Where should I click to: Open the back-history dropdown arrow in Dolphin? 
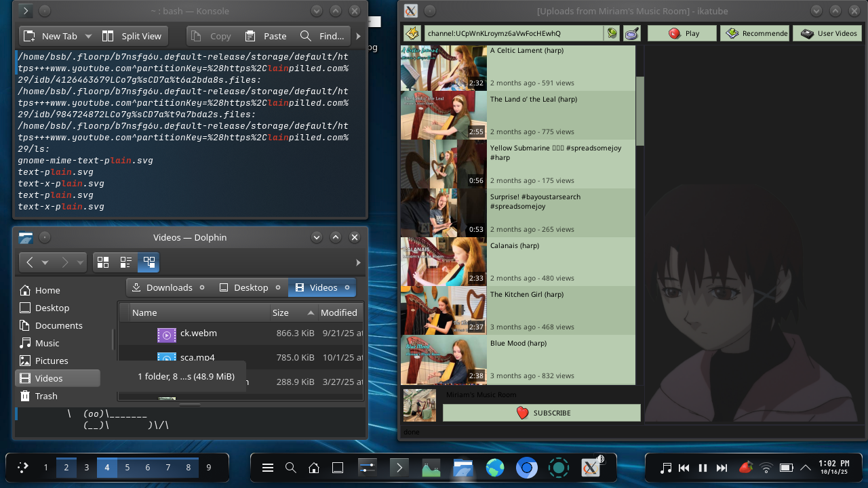pos(45,262)
